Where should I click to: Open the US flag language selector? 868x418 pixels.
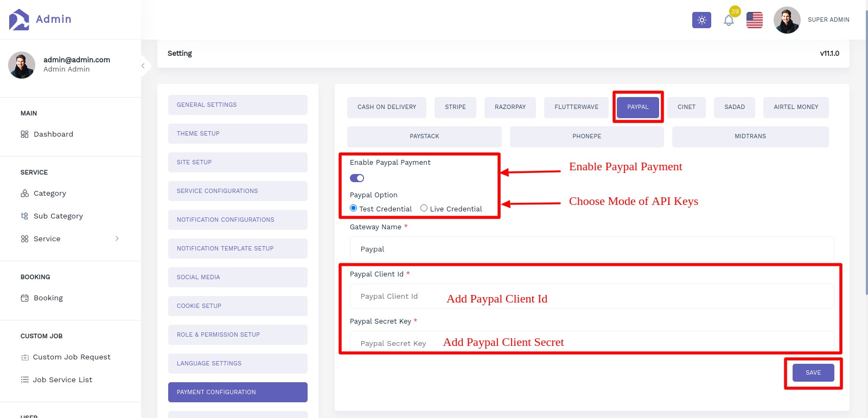pos(754,20)
